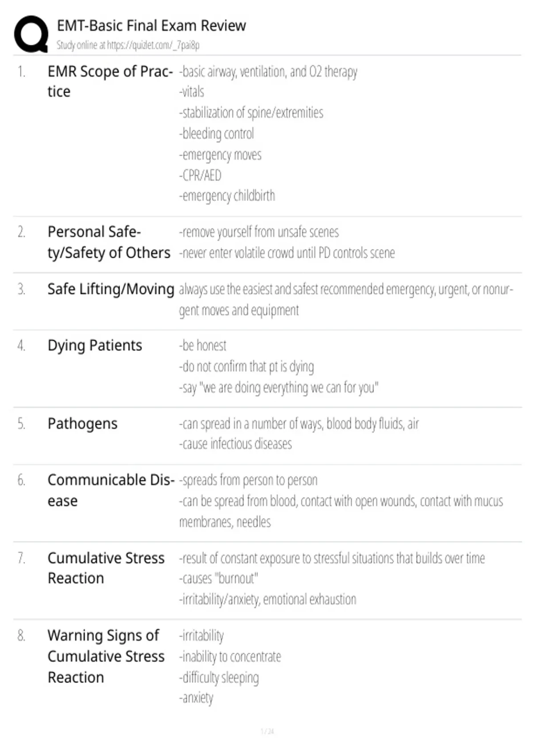
Task: Click the EMT-Basic Final Exam Review title
Action: pyautogui.click(x=151, y=26)
